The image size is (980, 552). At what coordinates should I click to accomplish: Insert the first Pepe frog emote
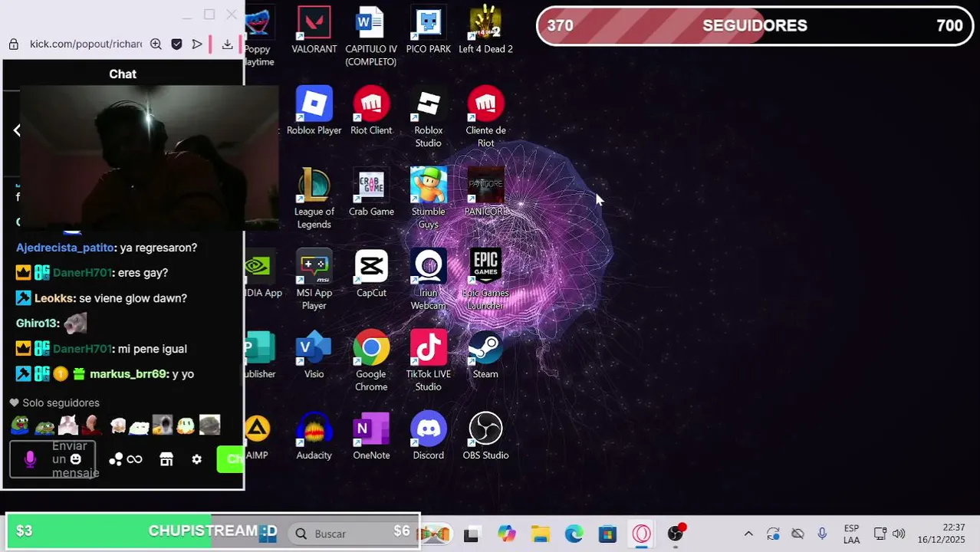pyautogui.click(x=20, y=425)
